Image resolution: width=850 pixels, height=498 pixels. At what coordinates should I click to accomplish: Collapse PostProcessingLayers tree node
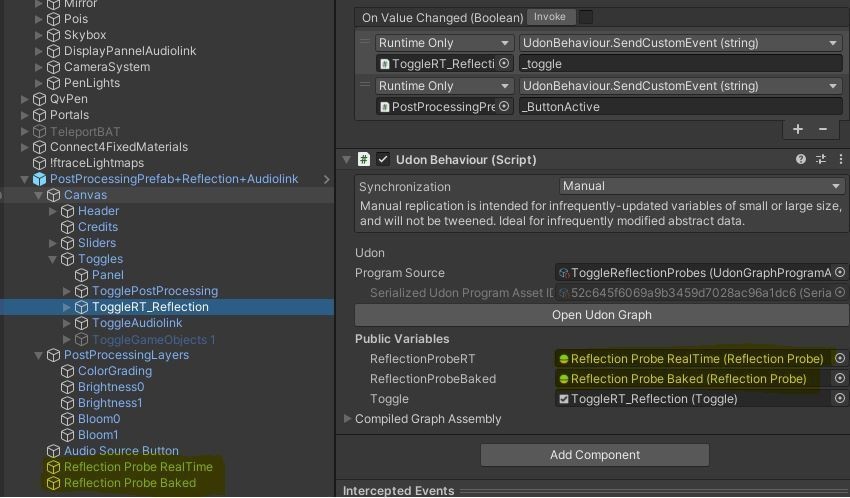pos(38,355)
